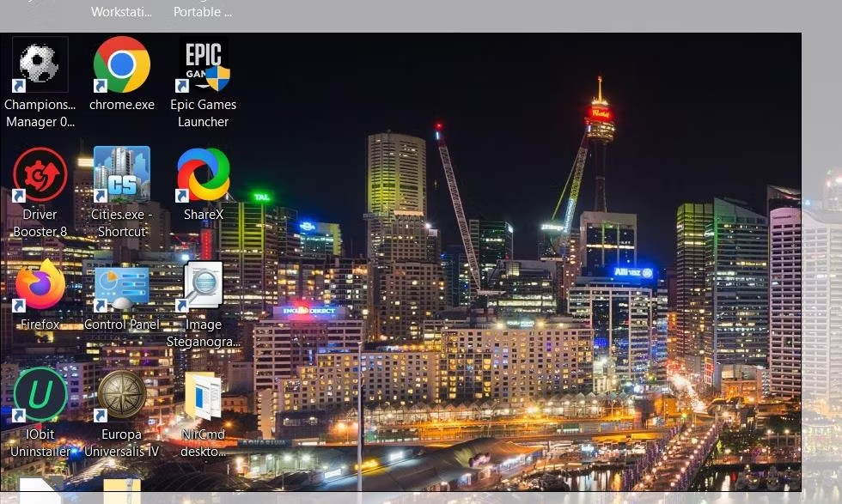The image size is (842, 504).
Task: Click the 'Workstati...' label at top
Action: pos(122,12)
